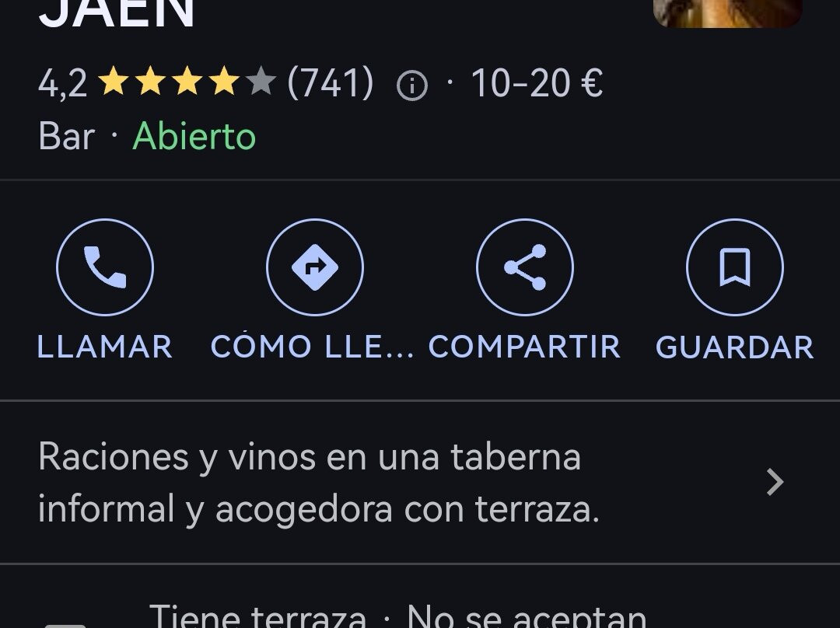Select the CÓMO LLE... label
The height and width of the screenshot is (628, 840).
pos(313,347)
